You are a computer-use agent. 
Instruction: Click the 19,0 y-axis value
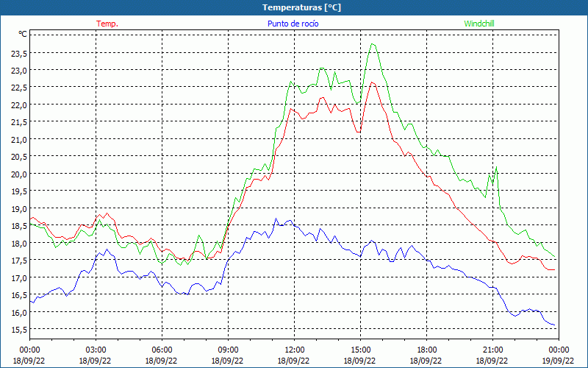(19, 209)
